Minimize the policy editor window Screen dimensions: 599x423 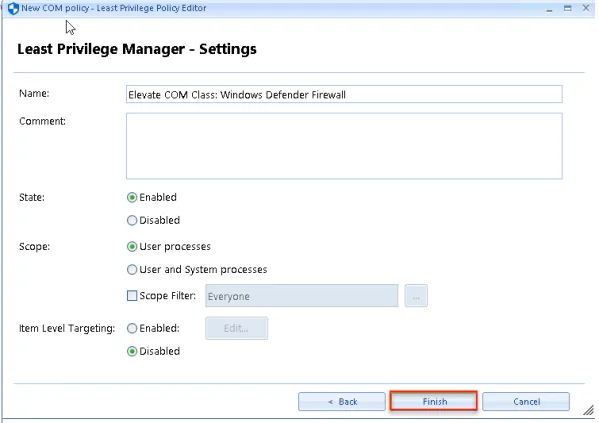pyautogui.click(x=549, y=8)
